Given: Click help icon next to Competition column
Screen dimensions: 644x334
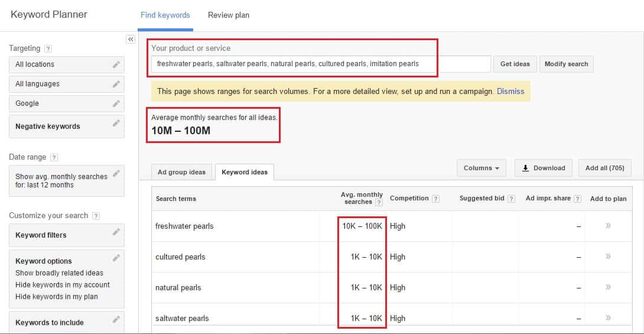Looking at the screenshot, I should [435, 199].
